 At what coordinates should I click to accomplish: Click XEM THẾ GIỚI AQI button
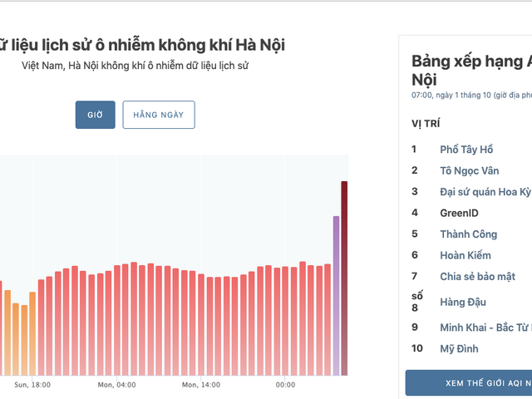tap(469, 382)
